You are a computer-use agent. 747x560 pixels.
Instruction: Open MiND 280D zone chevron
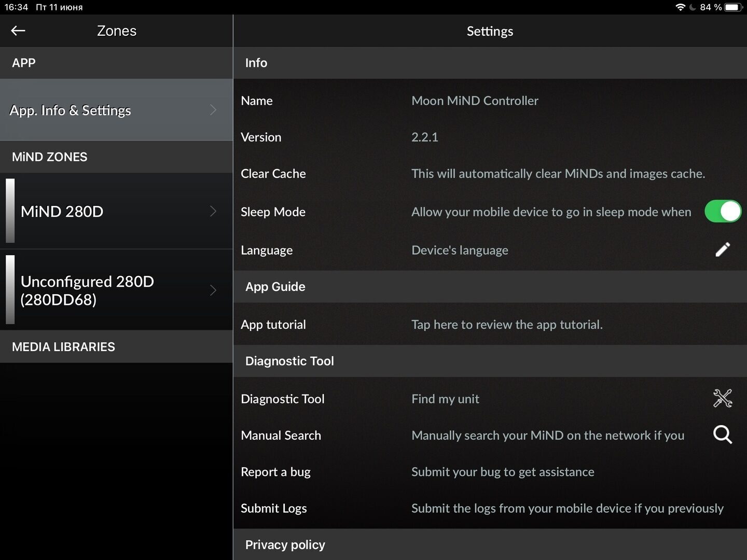coord(213,211)
